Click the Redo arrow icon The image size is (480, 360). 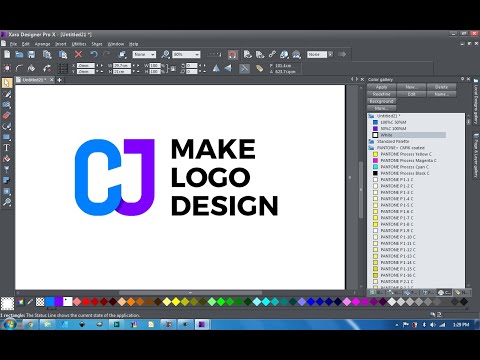coord(107,54)
